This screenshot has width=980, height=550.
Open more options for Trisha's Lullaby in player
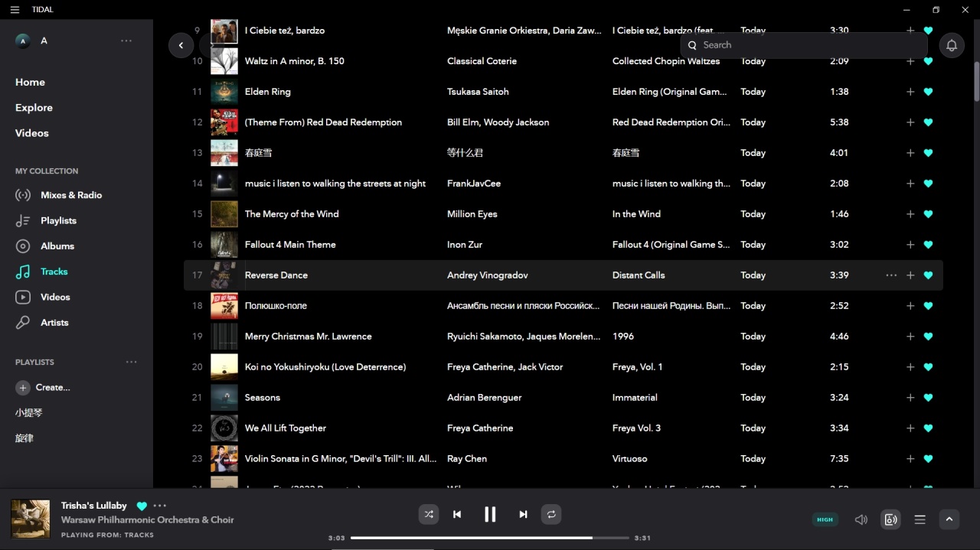[x=159, y=506]
